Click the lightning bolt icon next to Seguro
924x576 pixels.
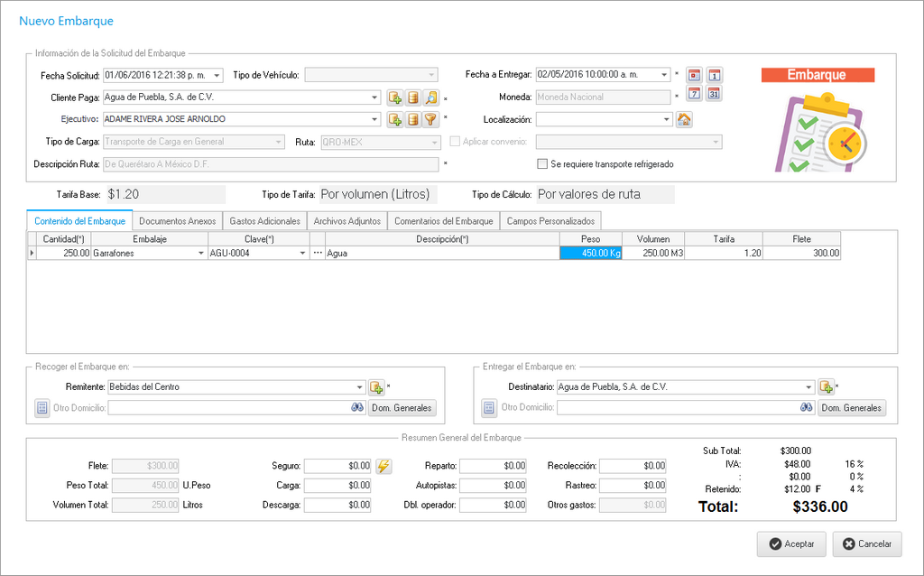(384, 466)
